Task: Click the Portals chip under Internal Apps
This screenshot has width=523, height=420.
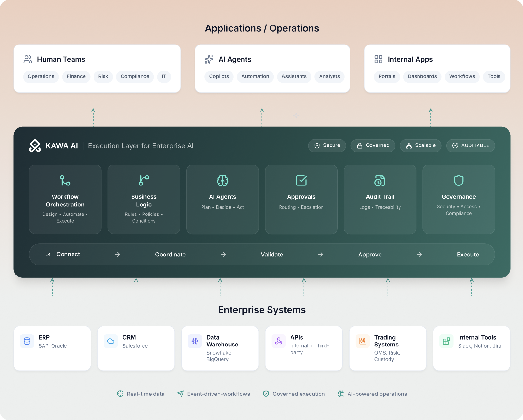Action: point(387,76)
